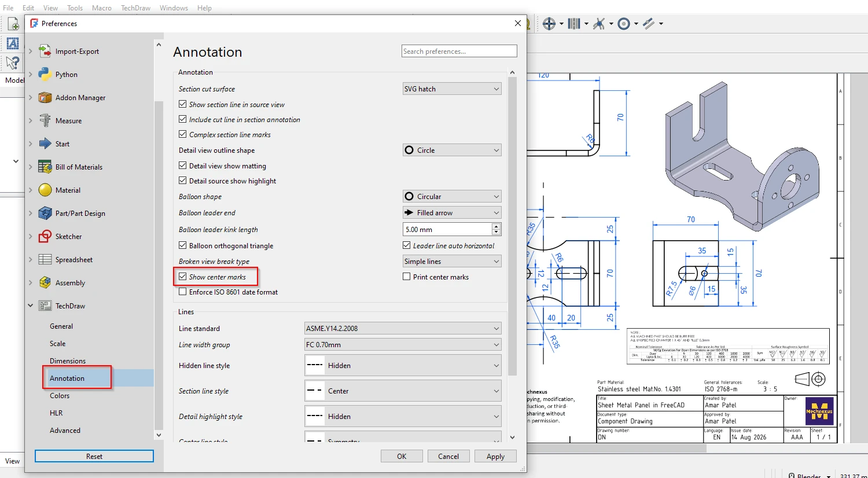Open the TechDraw menu
The width and height of the screenshot is (868, 478).
coord(135,8)
